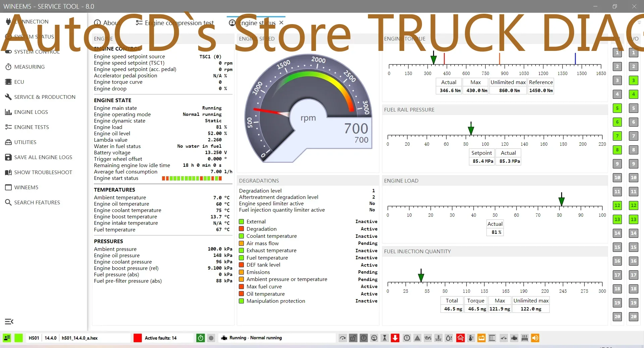Screen dimensions: 644x348
Task: Click the coolant temperature status icon
Action: 438,338
